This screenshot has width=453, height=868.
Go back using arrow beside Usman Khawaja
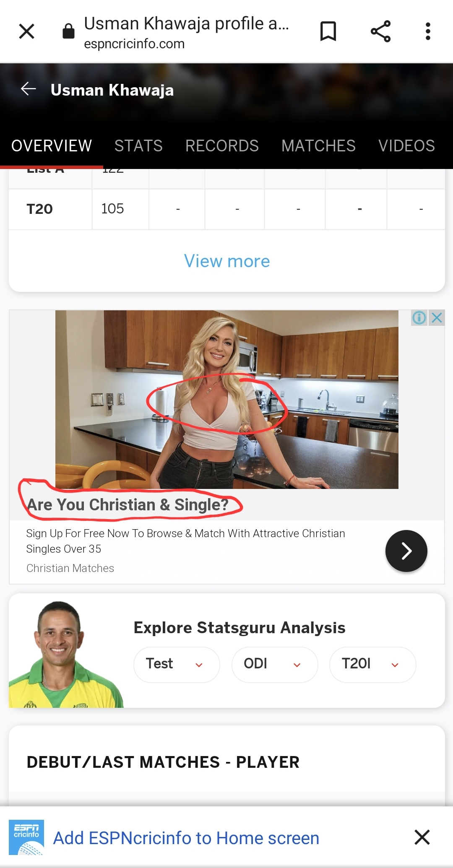(x=29, y=89)
